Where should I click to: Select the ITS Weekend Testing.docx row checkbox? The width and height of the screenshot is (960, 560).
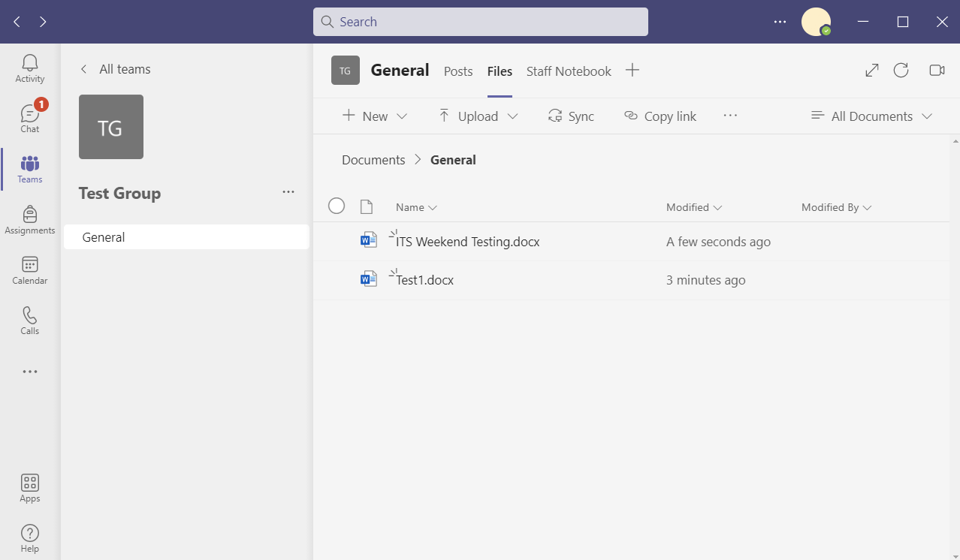click(336, 241)
